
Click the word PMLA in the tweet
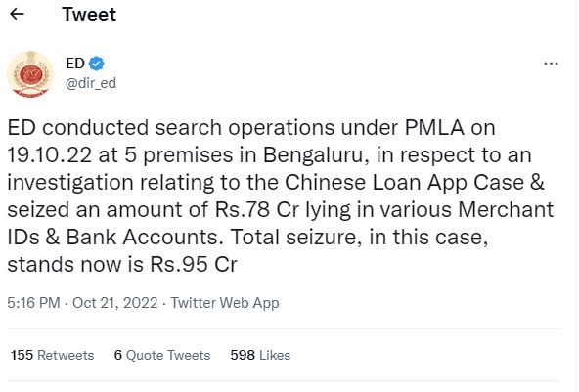(434, 128)
